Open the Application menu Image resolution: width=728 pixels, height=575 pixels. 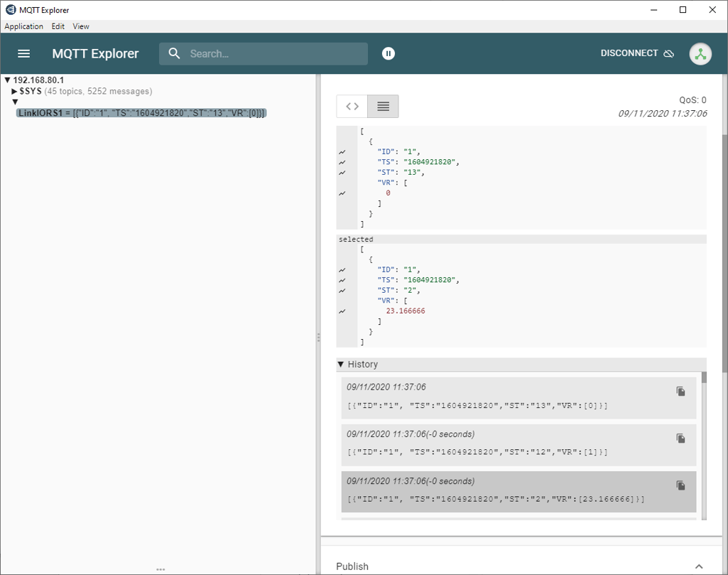23,26
